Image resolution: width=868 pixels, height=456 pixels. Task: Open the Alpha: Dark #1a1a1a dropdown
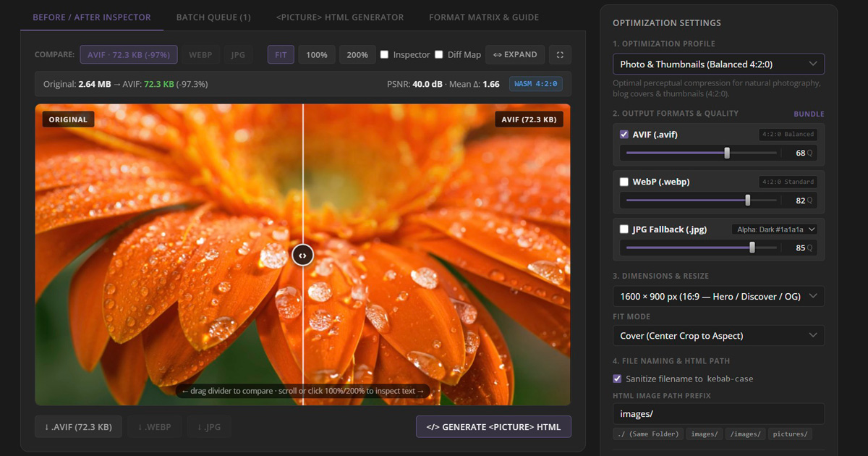pos(775,229)
